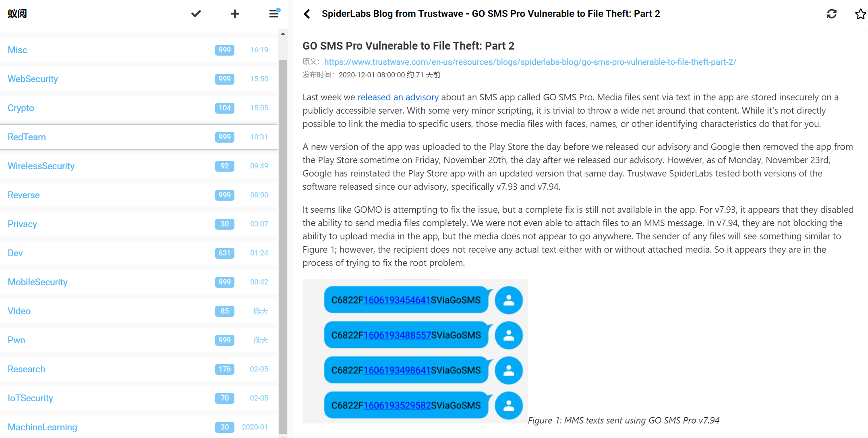Screen dimensions: 868x438
Task: Click the refresh icon for this article
Action: [x=831, y=14]
